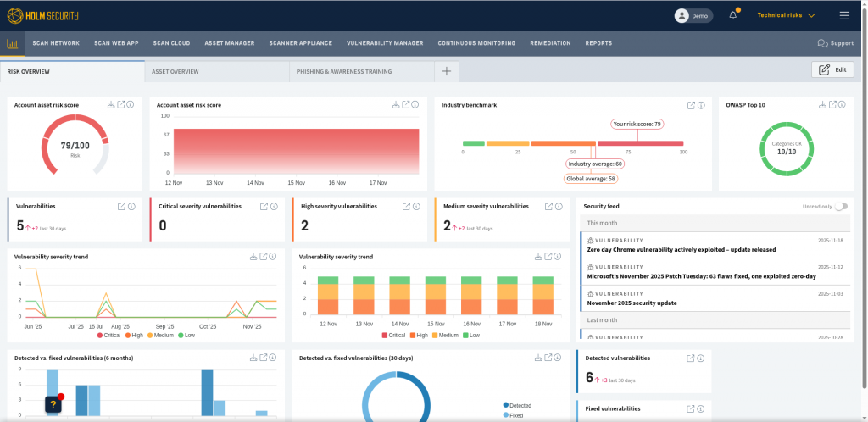
Task: Open the hamburger menu at top right
Action: [x=844, y=15]
